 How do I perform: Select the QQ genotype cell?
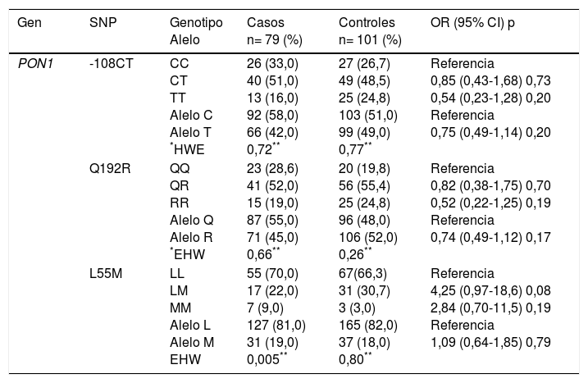pos(180,166)
